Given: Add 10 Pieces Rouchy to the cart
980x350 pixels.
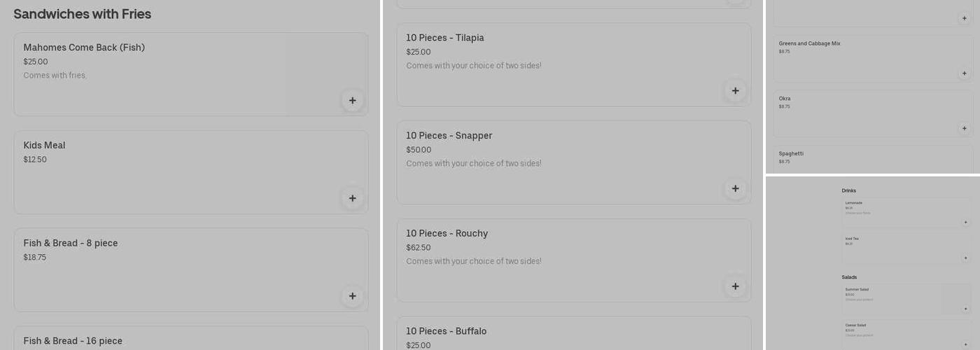Looking at the screenshot, I should pyautogui.click(x=735, y=286).
